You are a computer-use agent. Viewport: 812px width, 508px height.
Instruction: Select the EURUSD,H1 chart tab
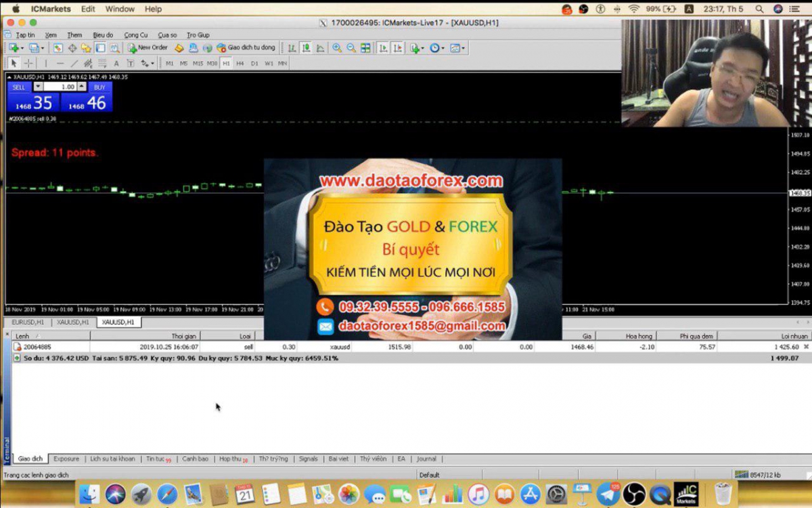(28, 322)
